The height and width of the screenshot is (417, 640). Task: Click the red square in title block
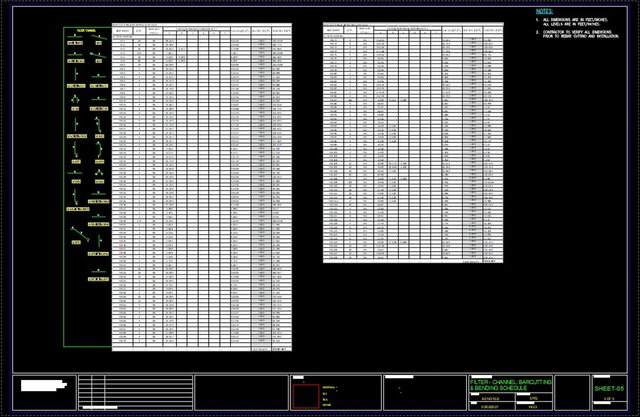pos(305,395)
